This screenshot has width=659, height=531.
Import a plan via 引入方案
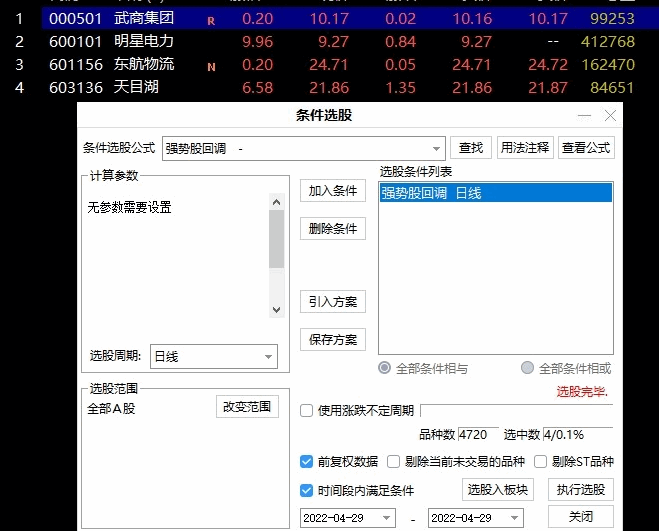coord(332,301)
